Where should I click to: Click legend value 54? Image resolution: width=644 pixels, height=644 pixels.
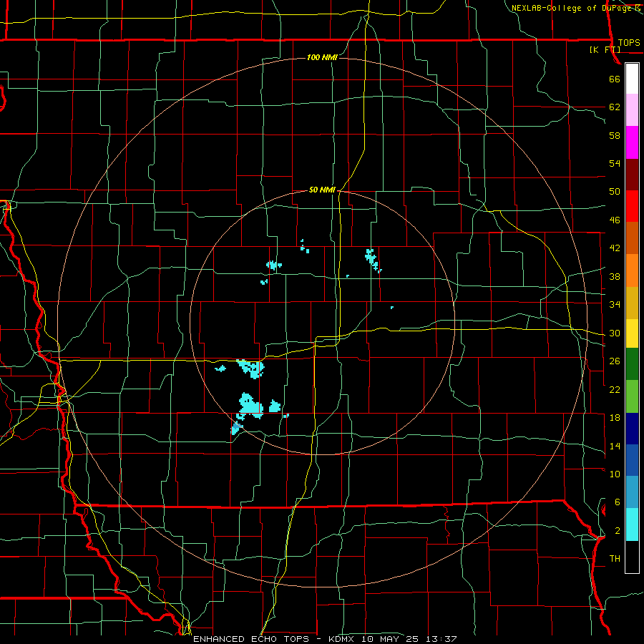click(615, 163)
